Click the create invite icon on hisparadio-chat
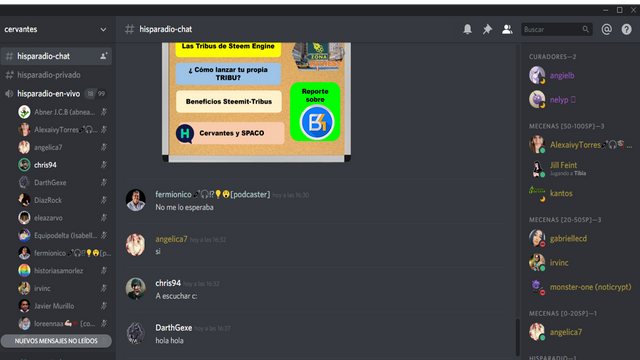This screenshot has width=640, height=360. [104, 56]
